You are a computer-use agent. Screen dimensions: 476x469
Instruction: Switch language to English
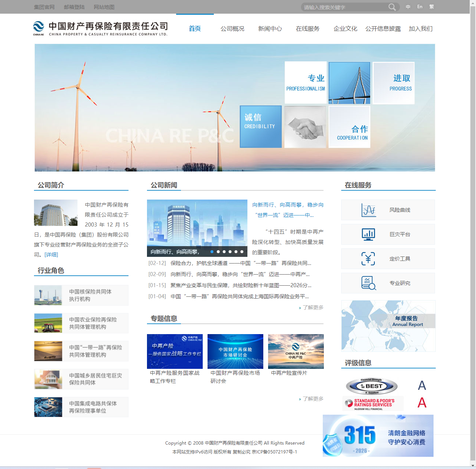[420, 6]
